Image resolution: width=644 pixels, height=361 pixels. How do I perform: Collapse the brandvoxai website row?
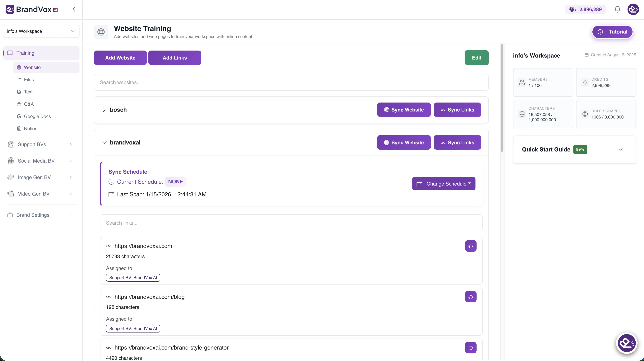[x=104, y=143]
